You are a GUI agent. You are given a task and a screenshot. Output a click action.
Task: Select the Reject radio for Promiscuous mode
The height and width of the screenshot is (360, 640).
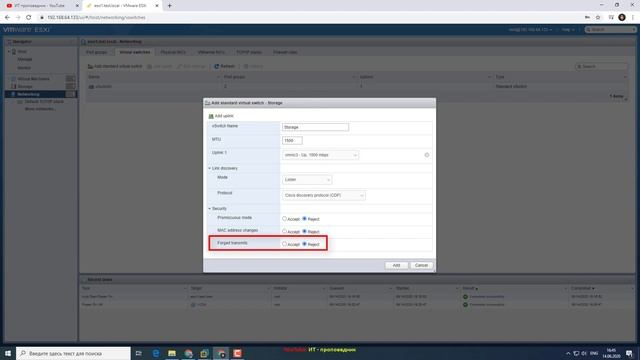304,219
